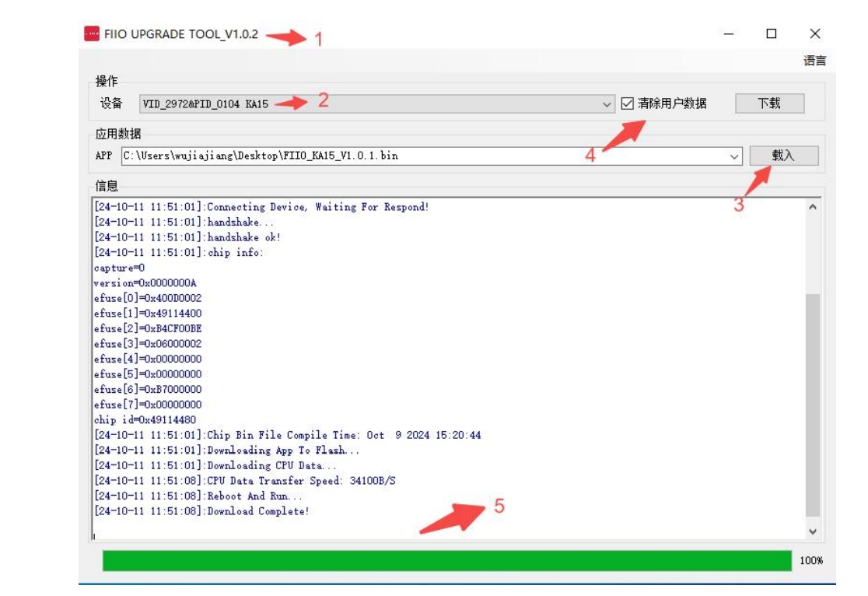Click the APP firmware file path field

(424, 156)
